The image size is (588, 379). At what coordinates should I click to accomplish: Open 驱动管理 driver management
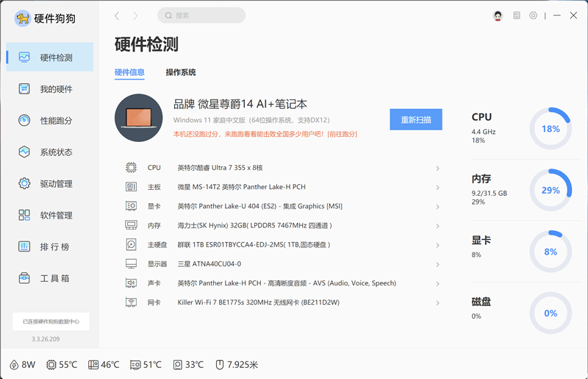pyautogui.click(x=49, y=184)
